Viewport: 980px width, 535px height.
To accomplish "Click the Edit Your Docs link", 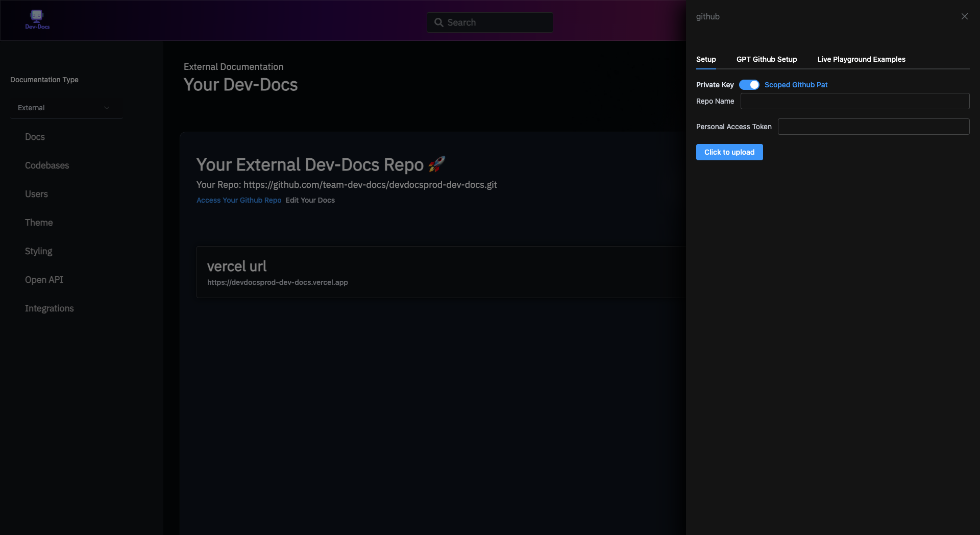I will (x=310, y=200).
